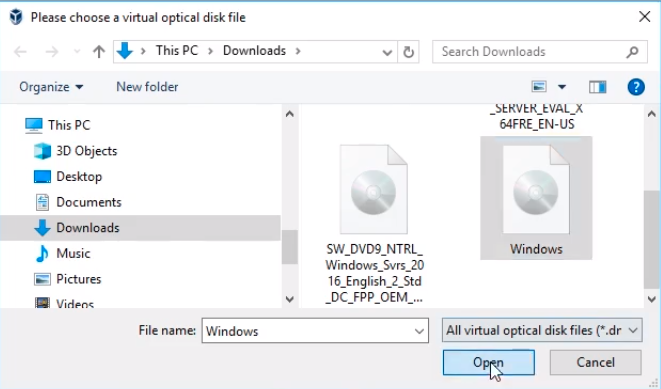Click the magnifier search icon
Image resolution: width=661 pixels, height=389 pixels.
click(x=632, y=52)
